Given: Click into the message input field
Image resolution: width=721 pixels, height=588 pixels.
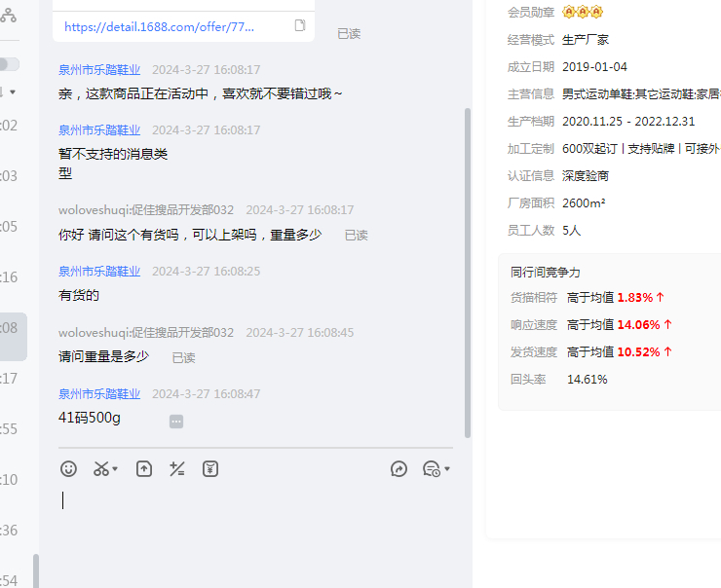Looking at the screenshot, I should [253, 516].
